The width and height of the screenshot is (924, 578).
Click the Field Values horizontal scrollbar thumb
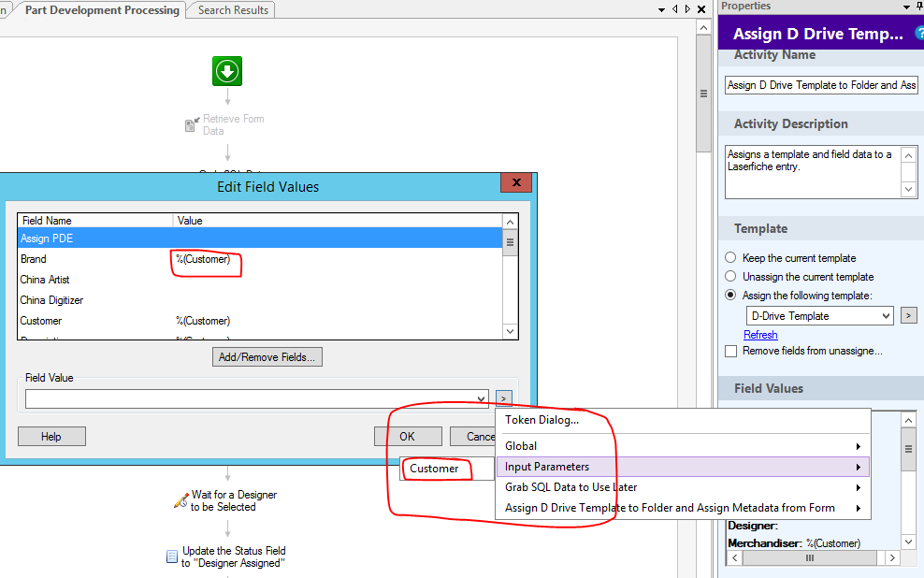[x=810, y=557]
